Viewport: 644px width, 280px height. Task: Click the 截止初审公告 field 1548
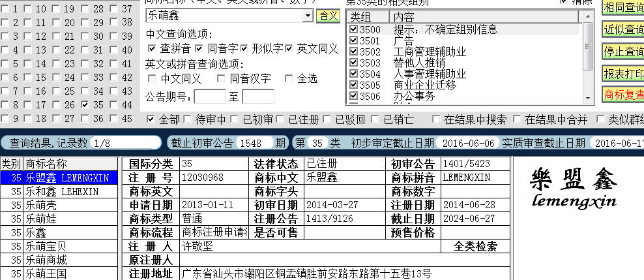click(x=255, y=143)
